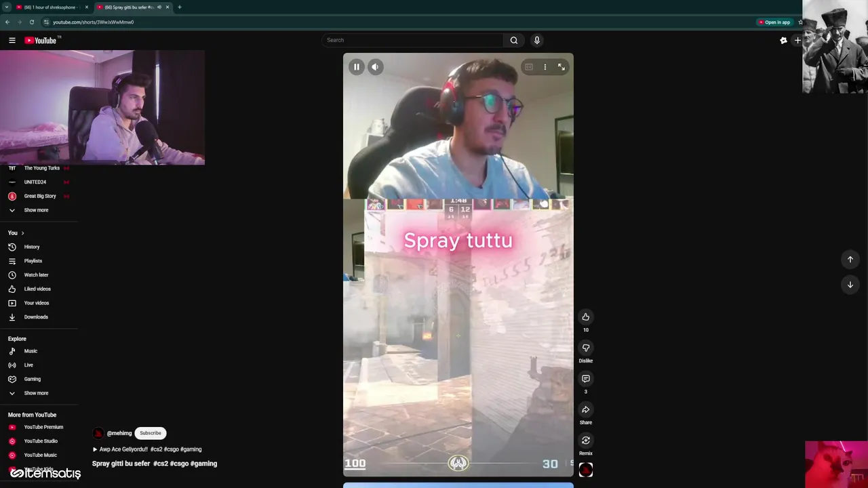This screenshot has height=488, width=868.
Task: Close the 'Spray gitti bu sefer' tab
Action: [167, 7]
